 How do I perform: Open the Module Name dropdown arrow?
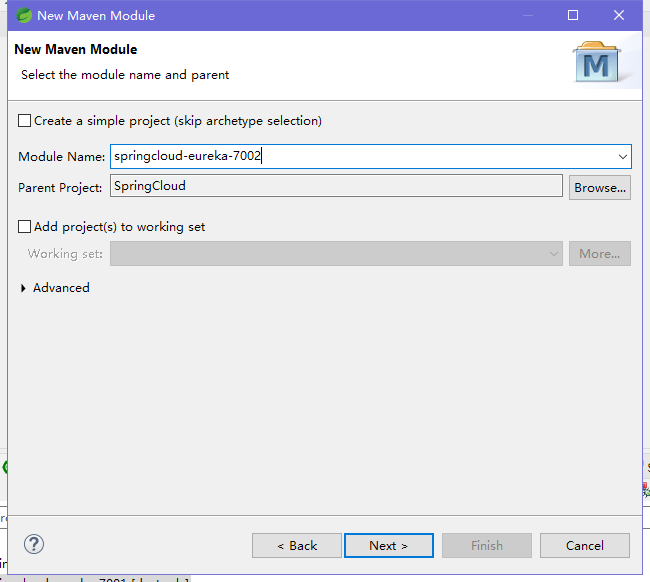tap(622, 157)
